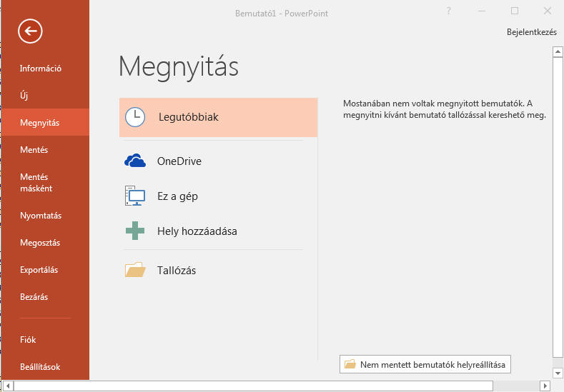
Task: Maximize the PowerPoint window
Action: (x=515, y=11)
